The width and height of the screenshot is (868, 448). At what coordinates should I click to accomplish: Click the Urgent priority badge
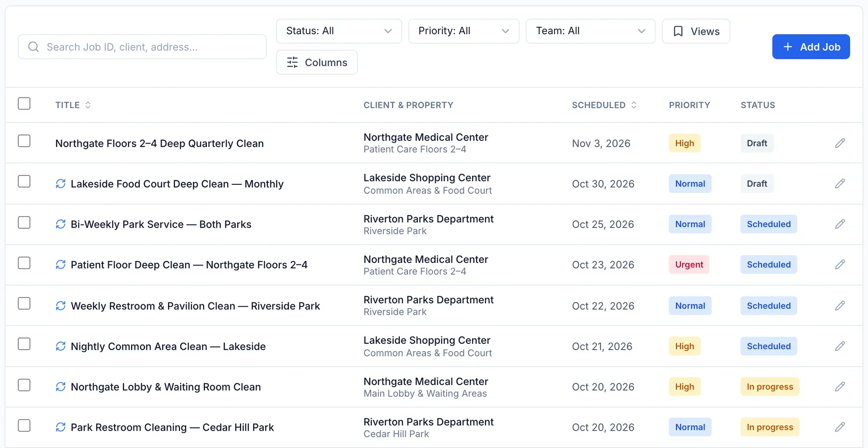coord(689,265)
